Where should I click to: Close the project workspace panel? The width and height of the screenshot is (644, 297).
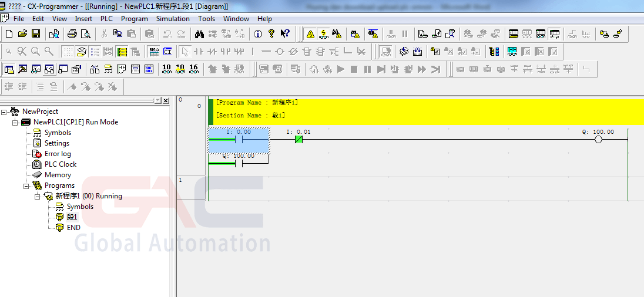(166, 101)
